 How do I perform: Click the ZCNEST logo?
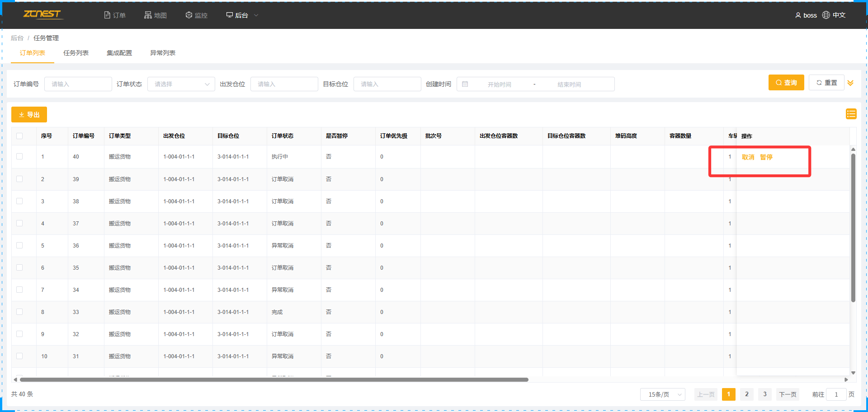42,14
